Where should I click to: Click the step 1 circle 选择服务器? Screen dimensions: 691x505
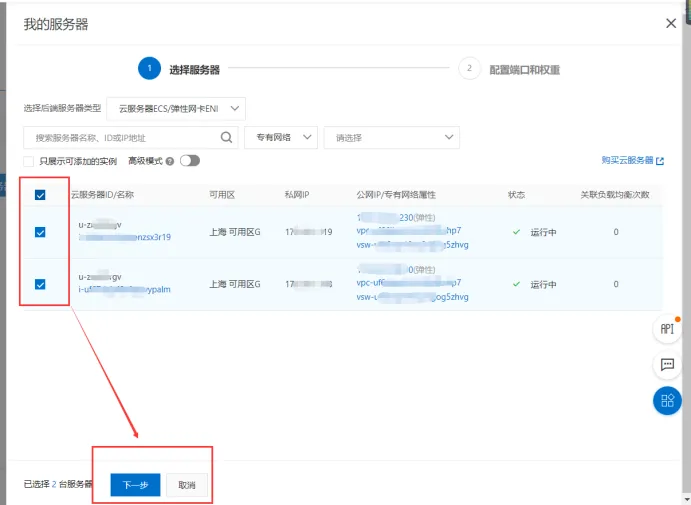point(149,68)
